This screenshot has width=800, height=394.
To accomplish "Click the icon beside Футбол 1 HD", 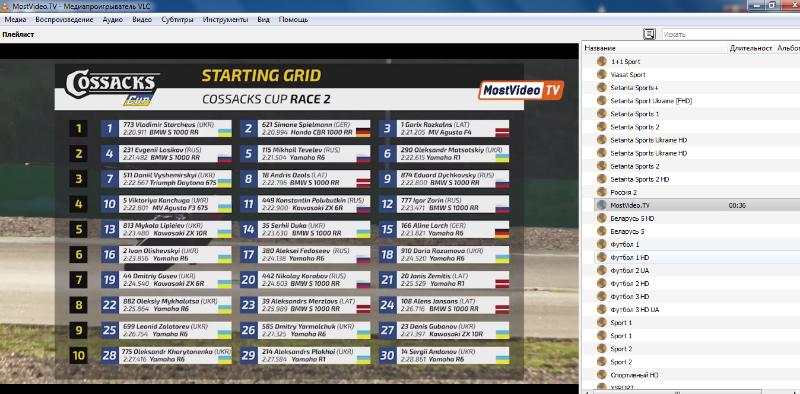I will click(x=602, y=257).
